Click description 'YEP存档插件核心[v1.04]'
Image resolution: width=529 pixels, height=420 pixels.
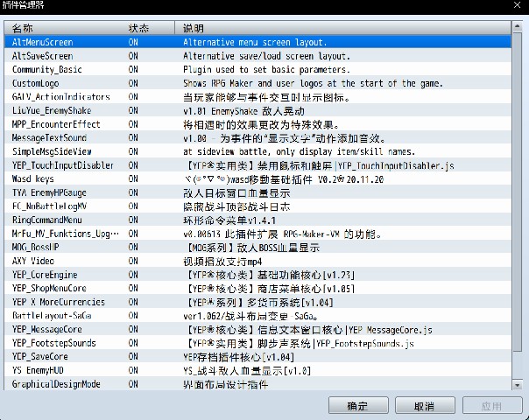point(239,357)
